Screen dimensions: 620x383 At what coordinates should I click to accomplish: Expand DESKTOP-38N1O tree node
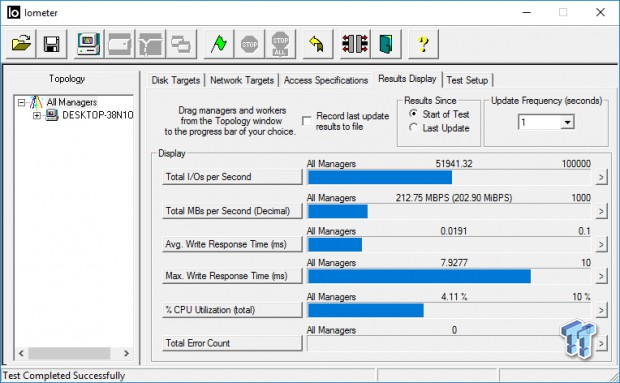[x=37, y=115]
